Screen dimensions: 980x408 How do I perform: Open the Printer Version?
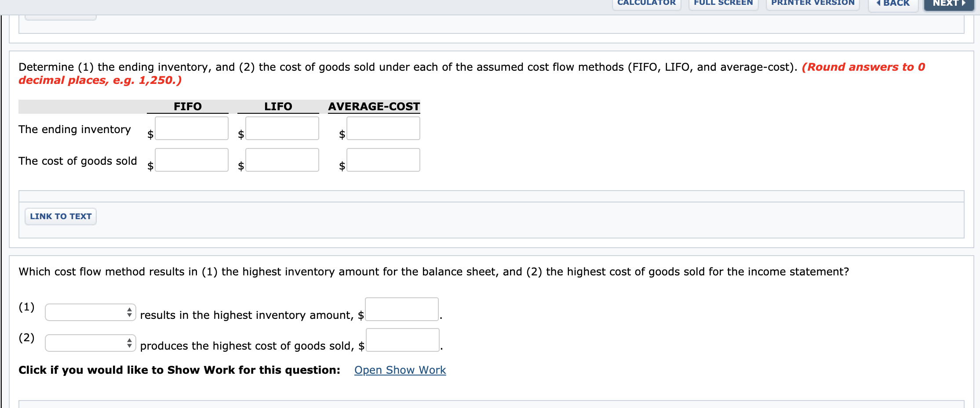(812, 3)
